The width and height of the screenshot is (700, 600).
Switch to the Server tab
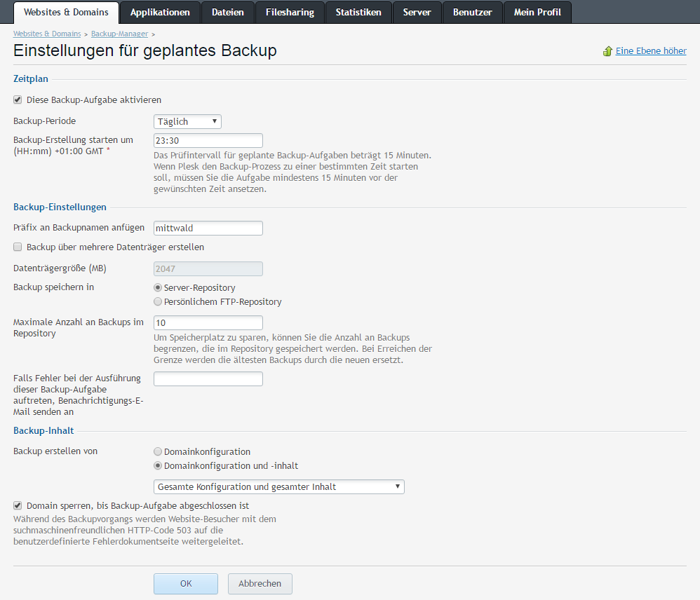tap(417, 12)
